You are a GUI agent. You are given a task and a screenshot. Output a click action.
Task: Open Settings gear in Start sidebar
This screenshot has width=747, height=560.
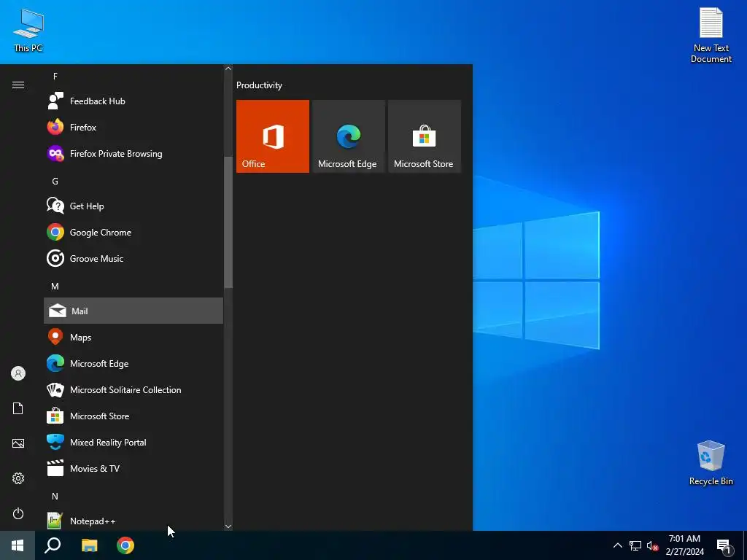[18, 478]
